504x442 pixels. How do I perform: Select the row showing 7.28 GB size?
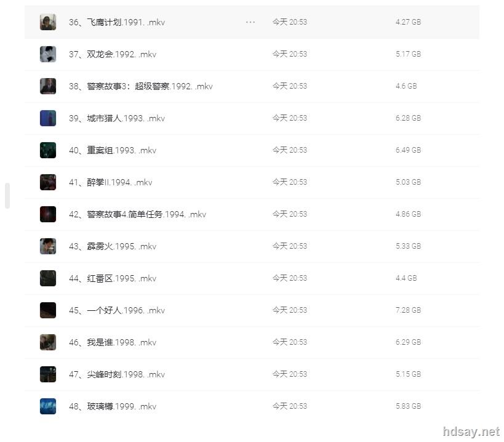[x=252, y=310]
